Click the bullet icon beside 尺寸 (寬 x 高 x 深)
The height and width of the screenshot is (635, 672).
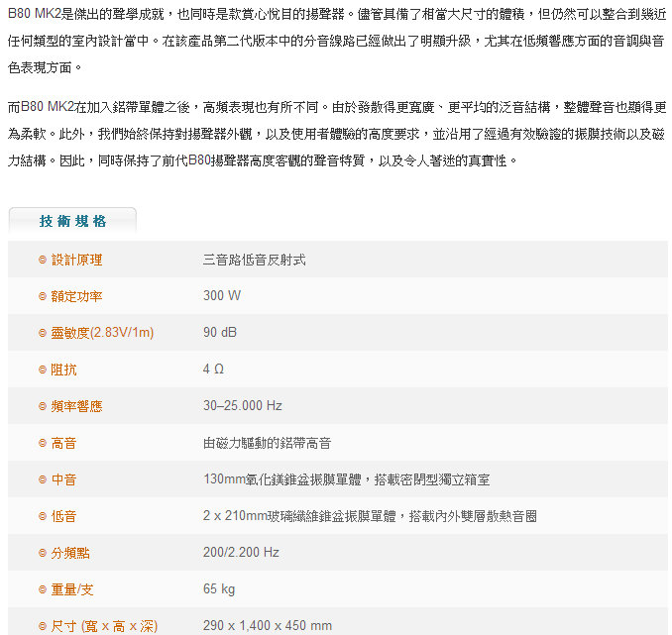(x=43, y=626)
